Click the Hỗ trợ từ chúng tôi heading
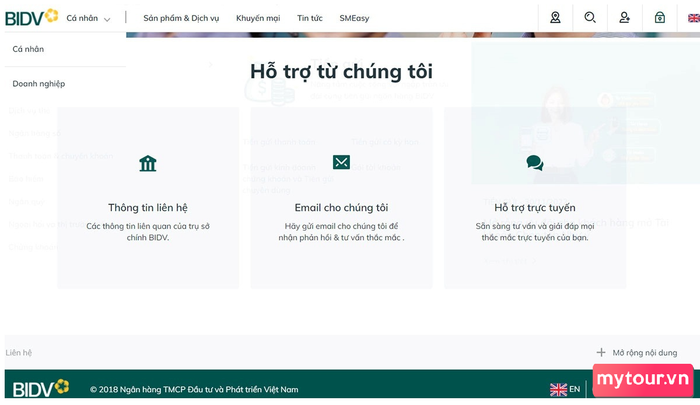Screen dimensions: 700x405 (x=342, y=72)
